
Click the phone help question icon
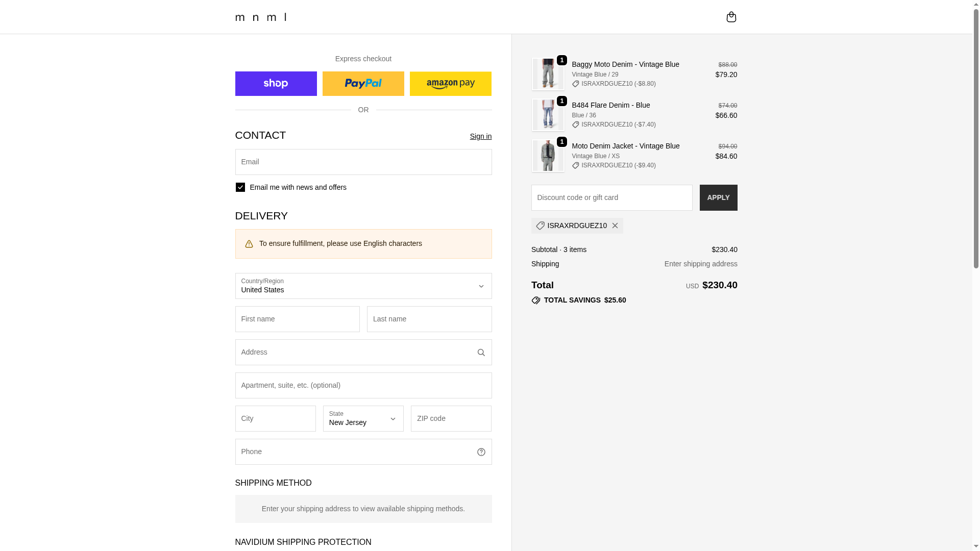481,452
